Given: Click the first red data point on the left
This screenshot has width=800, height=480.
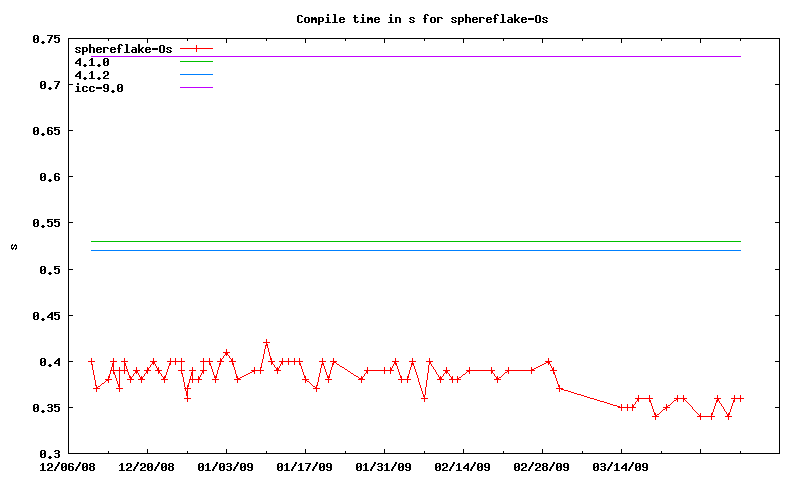Looking at the screenshot, I should 91,361.
